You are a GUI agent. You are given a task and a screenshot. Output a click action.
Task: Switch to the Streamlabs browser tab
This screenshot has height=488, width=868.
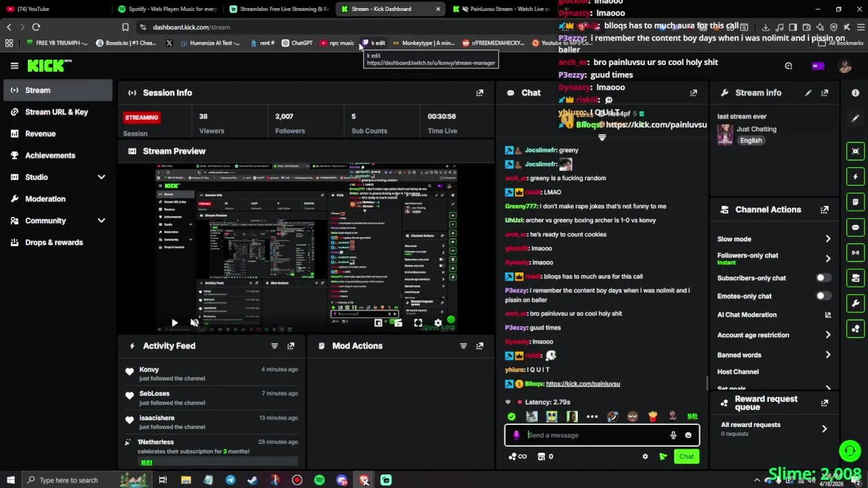(x=279, y=9)
